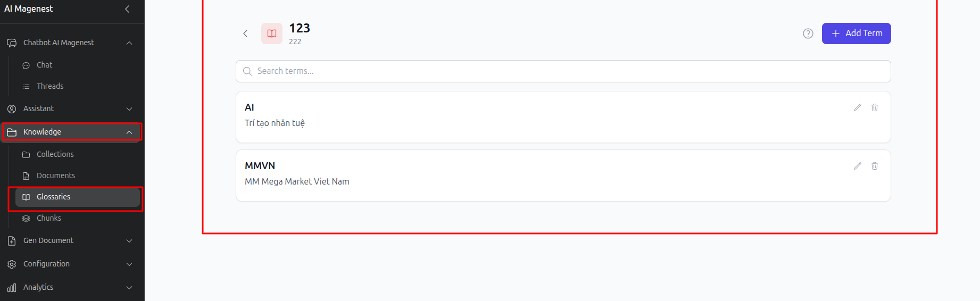This screenshot has height=301, width=980.
Task: Click trash icon for MMVN term
Action: click(x=875, y=166)
